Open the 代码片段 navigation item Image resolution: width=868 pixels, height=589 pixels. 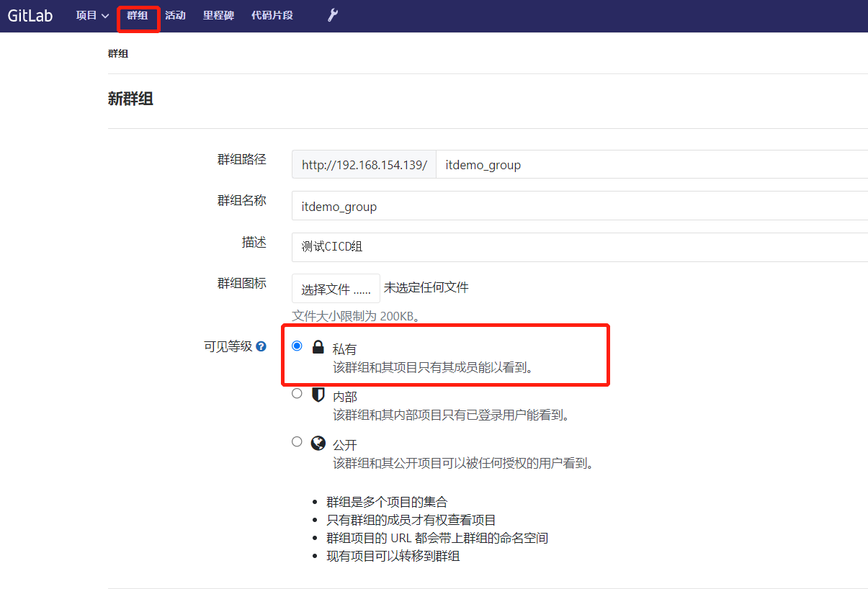[272, 15]
